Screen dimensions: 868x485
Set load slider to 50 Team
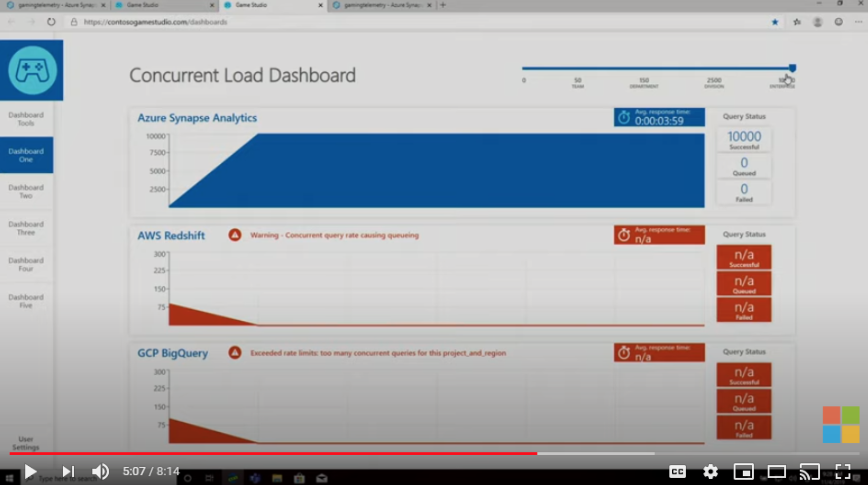pyautogui.click(x=578, y=83)
